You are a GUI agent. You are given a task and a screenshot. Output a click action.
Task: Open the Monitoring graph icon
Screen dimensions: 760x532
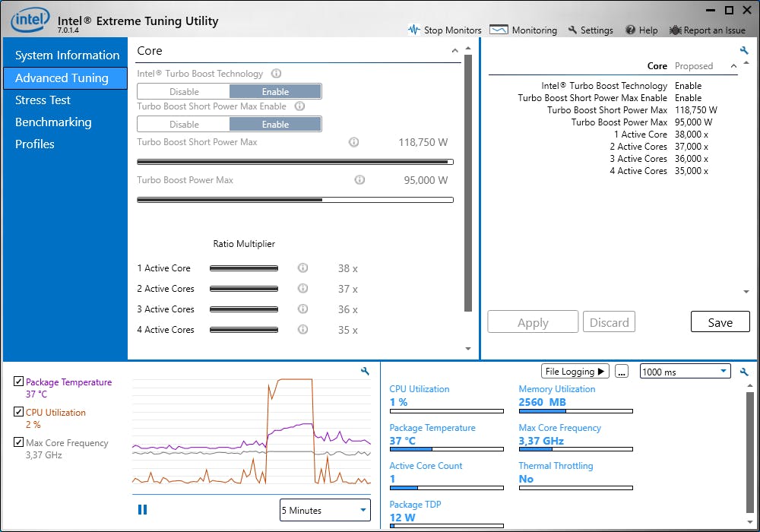(499, 30)
